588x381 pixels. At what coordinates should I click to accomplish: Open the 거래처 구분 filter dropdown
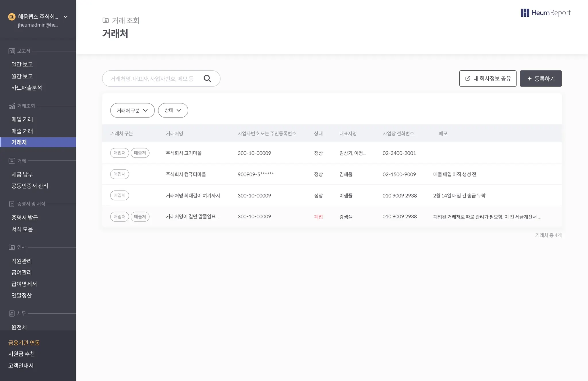132,110
